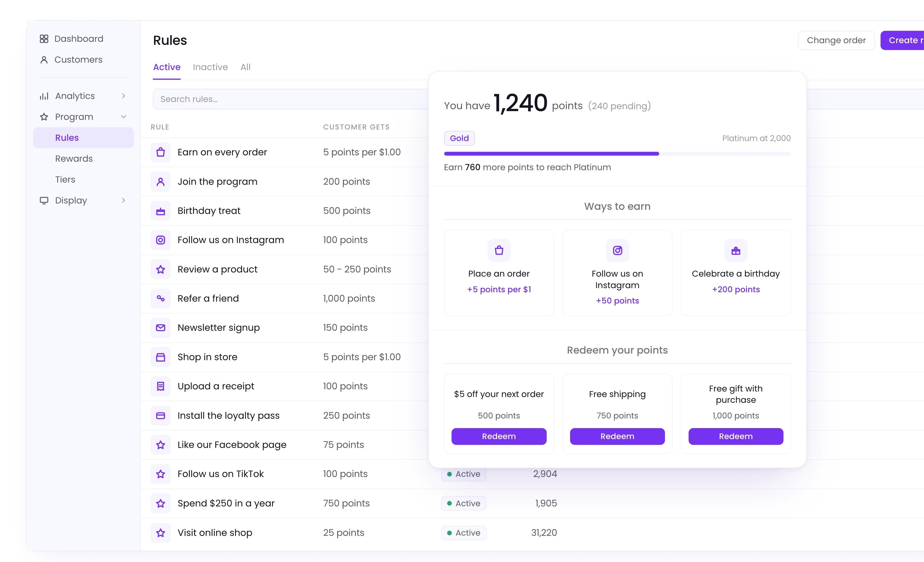Collapse the Program section chevron
This screenshot has height=562, width=924.
pos(123,117)
